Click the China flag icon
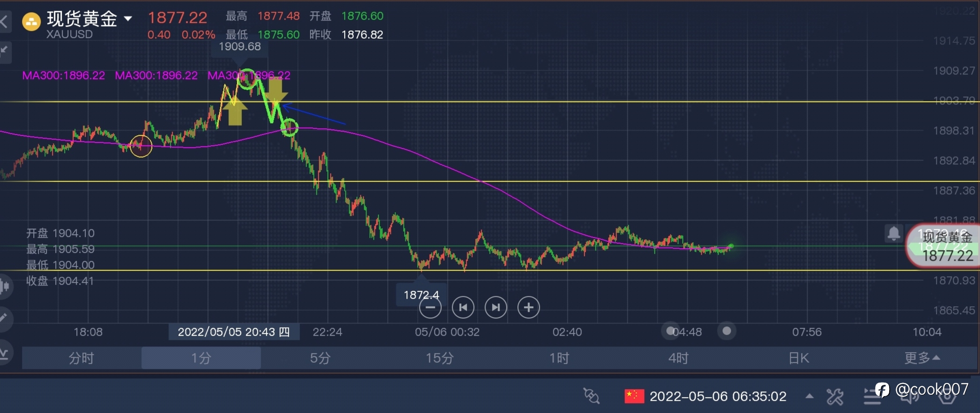This screenshot has height=413, width=980. (634, 396)
